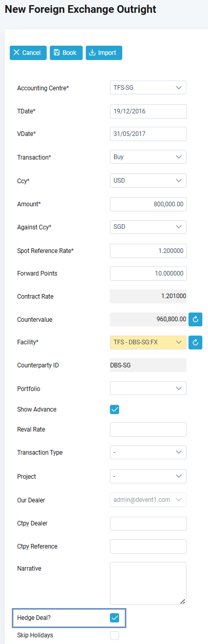Open the Portfolio dropdown
The image size is (208, 644).
coord(148,388)
